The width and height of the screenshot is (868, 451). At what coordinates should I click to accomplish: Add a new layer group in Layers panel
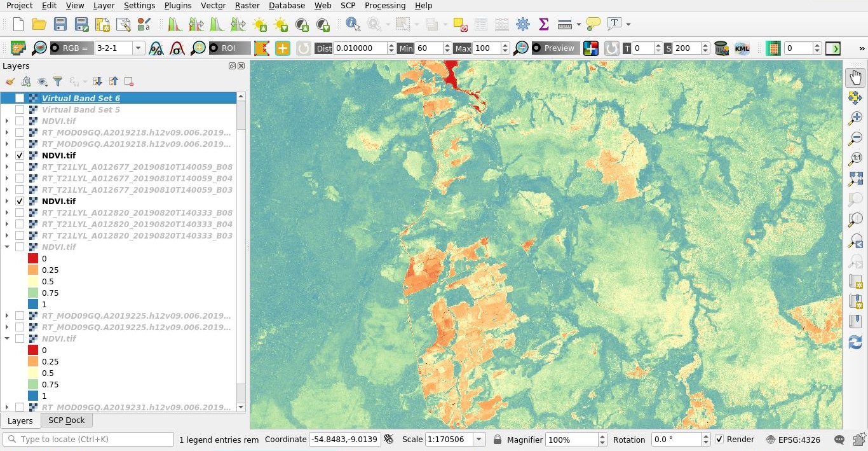(26, 81)
